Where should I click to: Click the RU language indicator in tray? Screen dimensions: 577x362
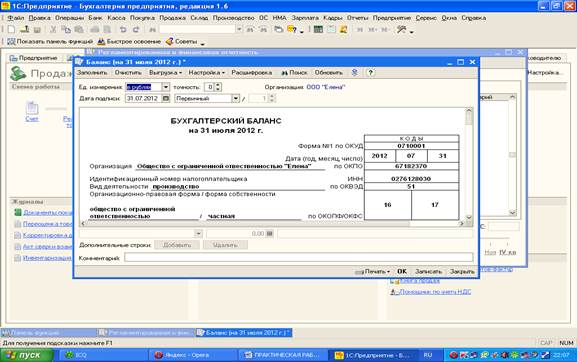coord(428,355)
